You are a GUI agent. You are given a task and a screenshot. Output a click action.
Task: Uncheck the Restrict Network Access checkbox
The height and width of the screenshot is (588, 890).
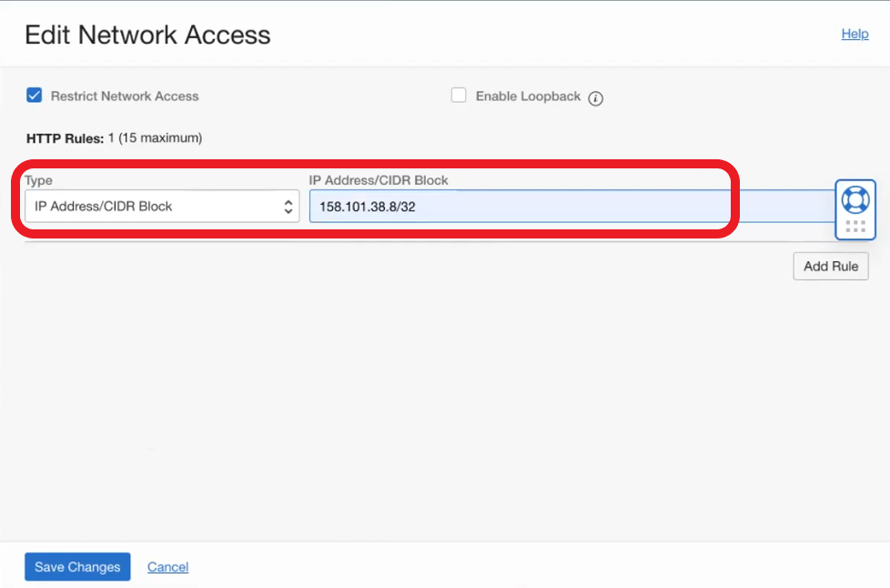point(35,96)
